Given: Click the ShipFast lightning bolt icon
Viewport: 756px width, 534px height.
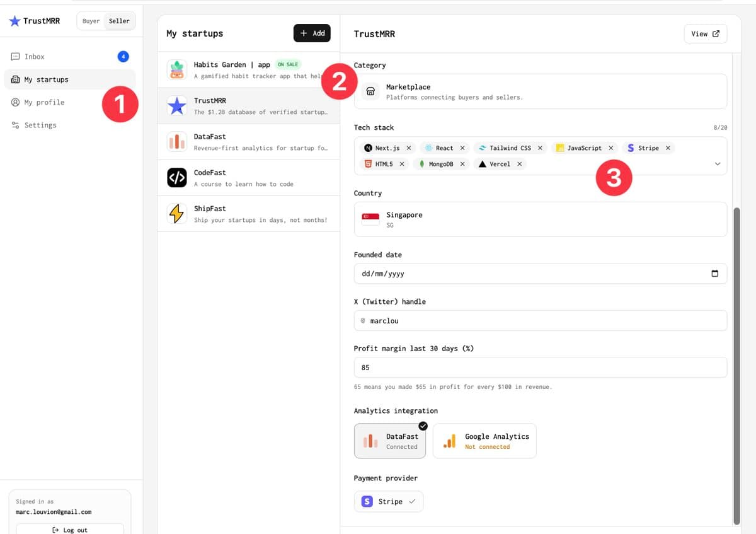Looking at the screenshot, I should tap(177, 214).
